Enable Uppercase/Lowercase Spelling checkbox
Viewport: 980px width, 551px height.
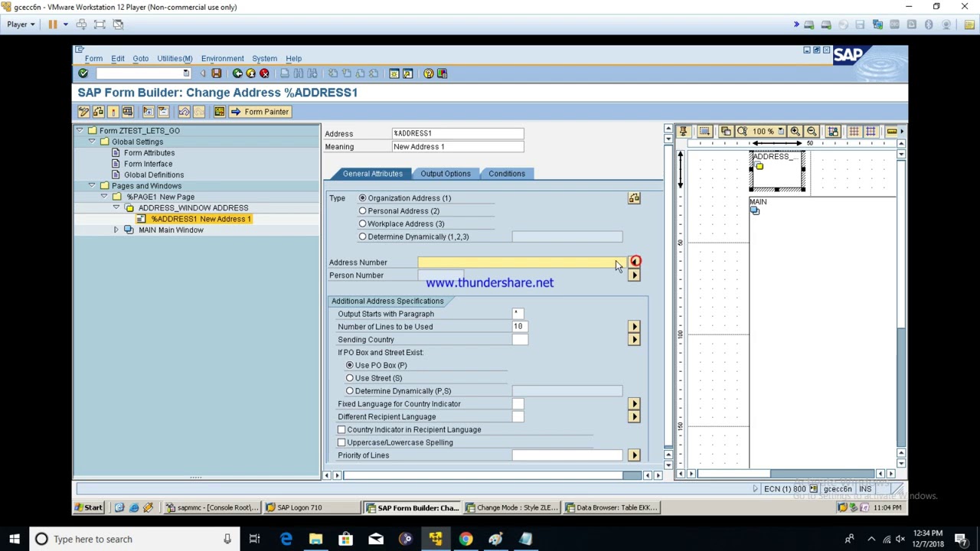coord(341,442)
